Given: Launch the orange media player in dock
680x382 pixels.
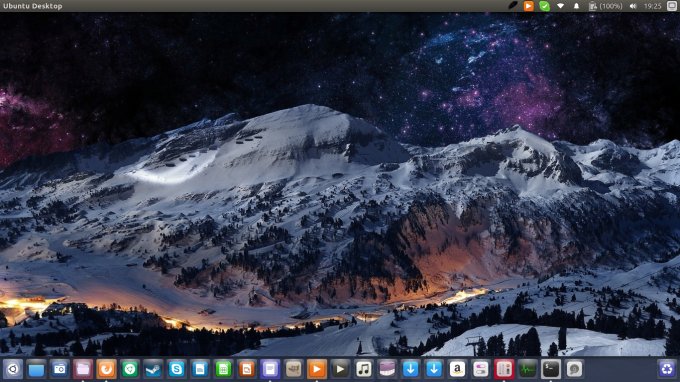Looking at the screenshot, I should coord(317,369).
